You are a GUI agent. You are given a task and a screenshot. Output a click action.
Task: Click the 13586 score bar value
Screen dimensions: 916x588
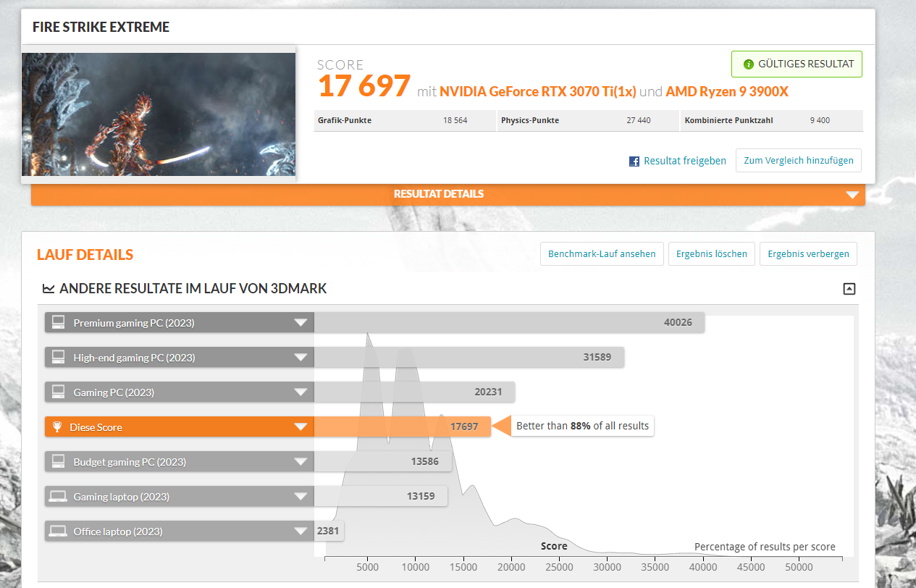click(x=425, y=461)
